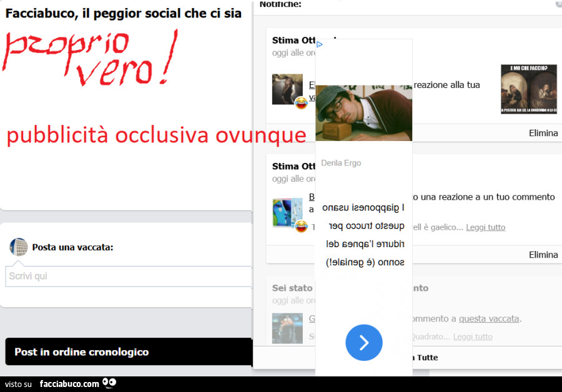Click the 'Derila Ergo' ad advertiser name

[341, 163]
